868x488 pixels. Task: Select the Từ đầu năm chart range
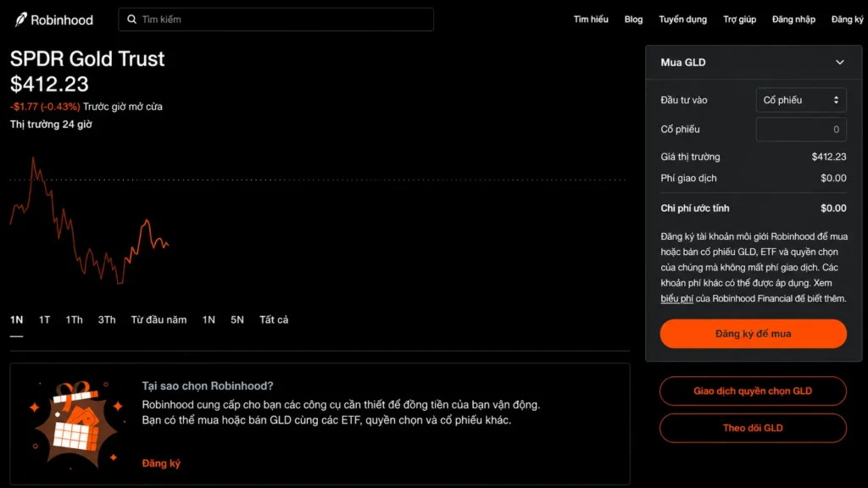159,319
